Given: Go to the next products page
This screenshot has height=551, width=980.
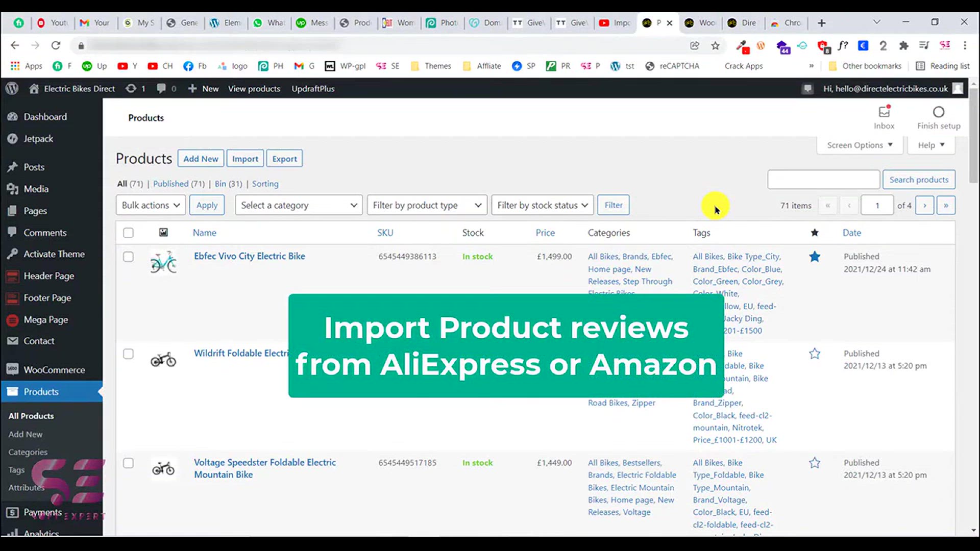Looking at the screenshot, I should tap(924, 205).
